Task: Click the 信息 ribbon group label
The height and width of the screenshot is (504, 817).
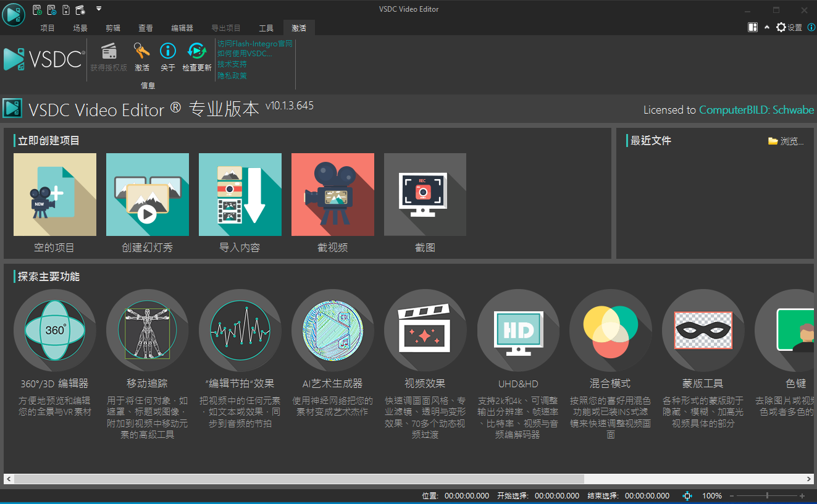Action: [x=148, y=85]
